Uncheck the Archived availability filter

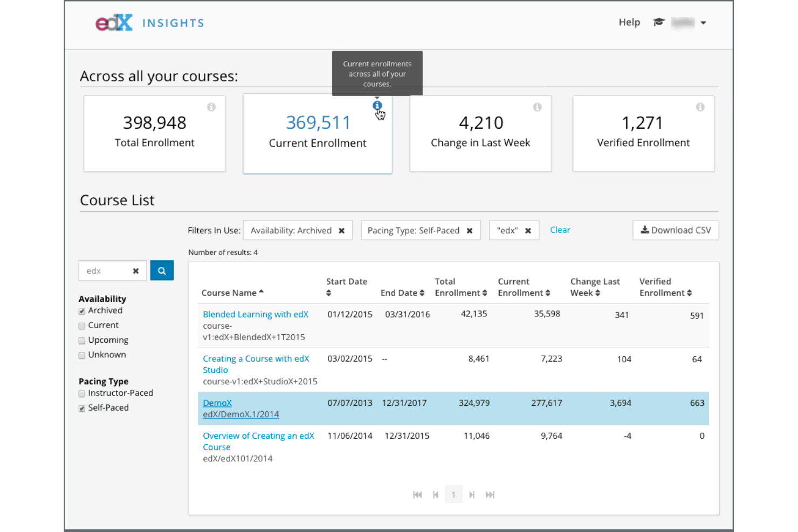click(x=81, y=311)
